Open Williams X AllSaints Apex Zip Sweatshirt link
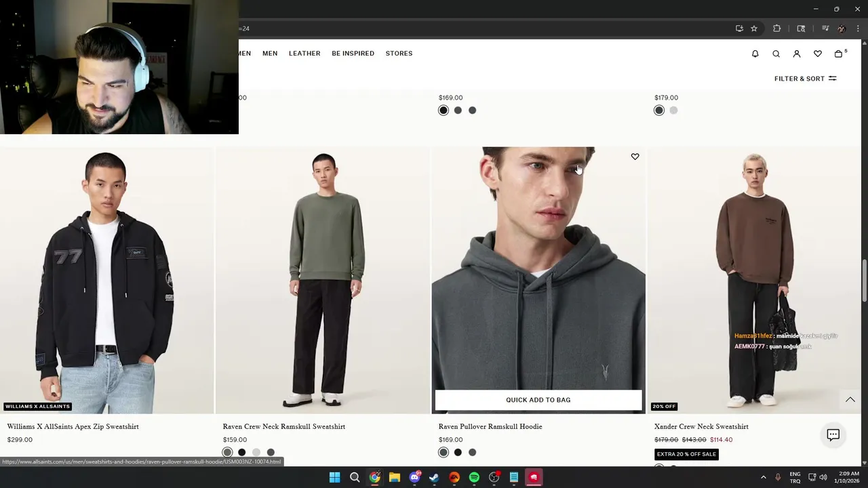The width and height of the screenshot is (868, 488). 73,426
